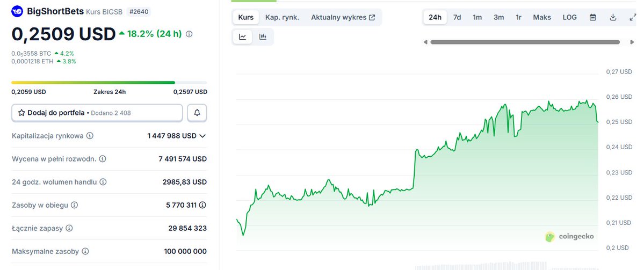Click the BigShortBets coin logo icon
The image size is (644, 270).
point(17,11)
